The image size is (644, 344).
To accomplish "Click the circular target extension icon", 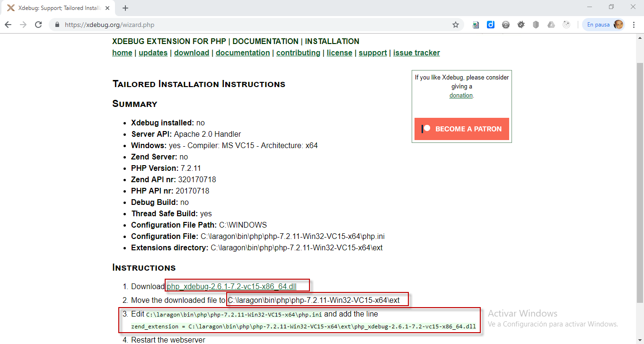I will click(566, 25).
